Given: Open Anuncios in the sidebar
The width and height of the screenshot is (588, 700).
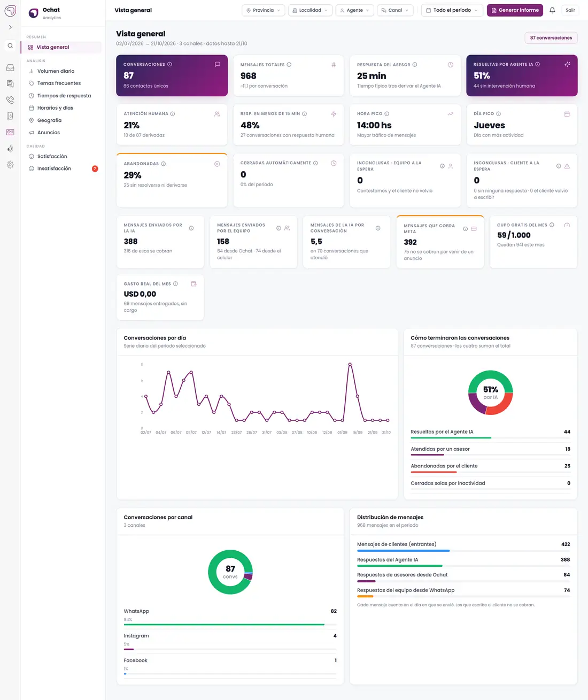Looking at the screenshot, I should point(61,133).
